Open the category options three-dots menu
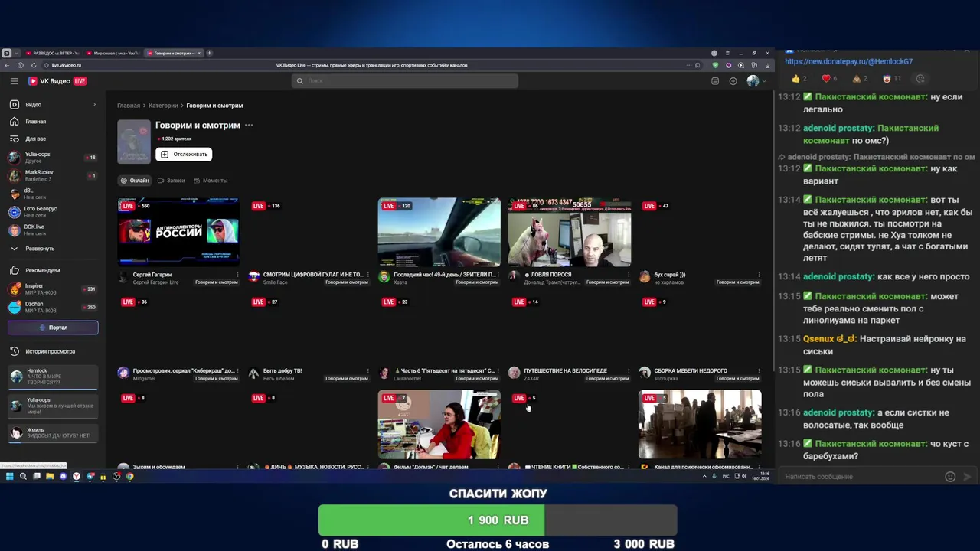This screenshot has height=551, width=980. [249, 125]
